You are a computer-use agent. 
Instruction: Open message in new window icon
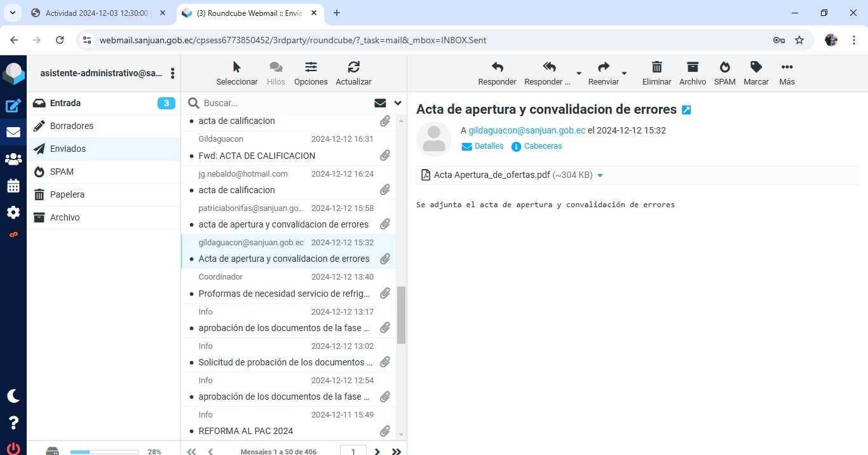click(686, 110)
